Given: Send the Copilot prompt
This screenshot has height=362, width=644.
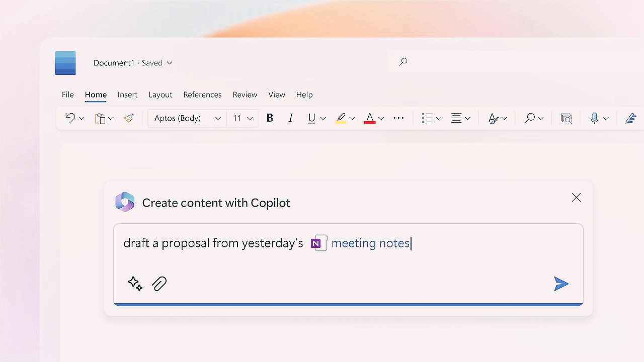Looking at the screenshot, I should click(x=561, y=284).
